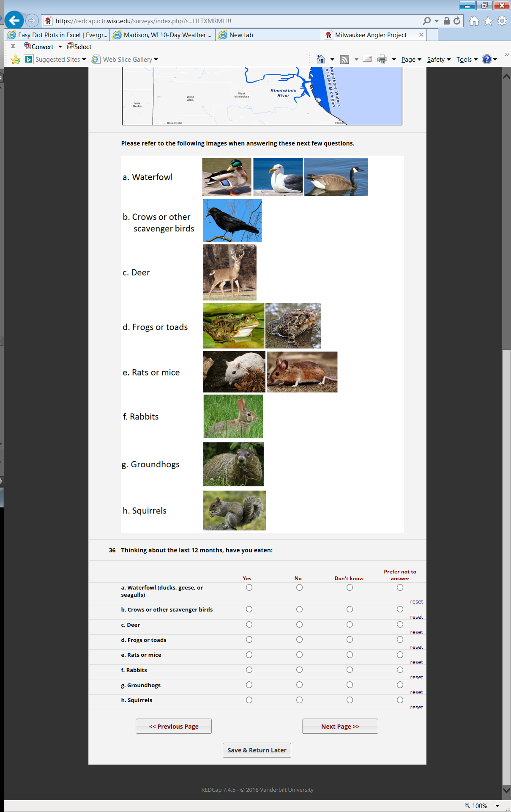511x812 pixels.
Task: Open the Tools menu dropdown
Action: [x=467, y=60]
